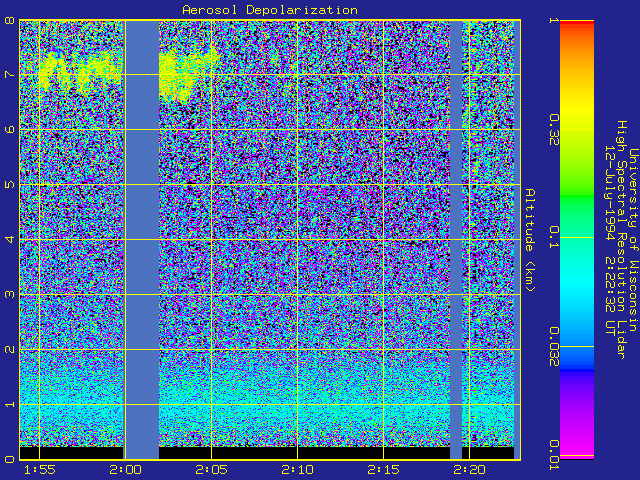Click the altitude axis label 1
The height and width of the screenshot is (480, 640).
[10, 404]
